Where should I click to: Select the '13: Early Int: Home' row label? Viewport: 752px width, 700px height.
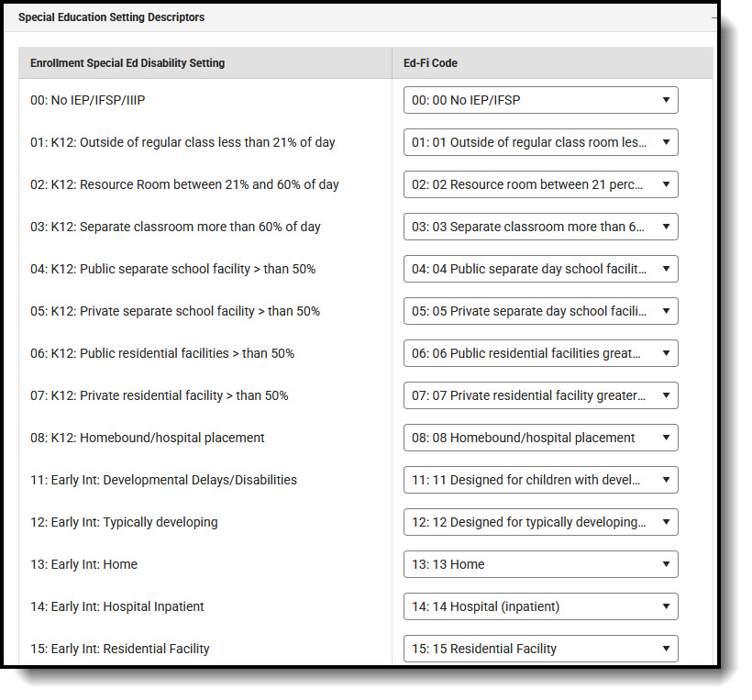pyautogui.click(x=84, y=565)
